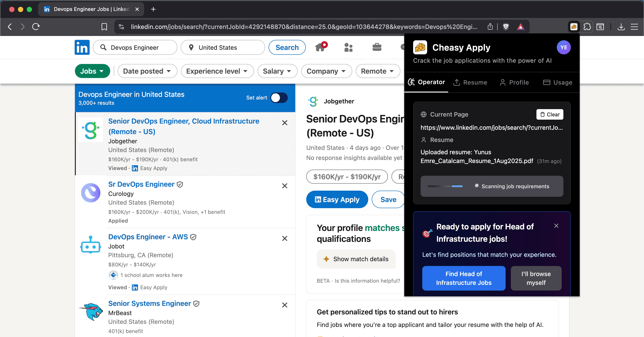Screen dimensions: 644x337
Task: Open a new browser tab
Action: (153, 9)
